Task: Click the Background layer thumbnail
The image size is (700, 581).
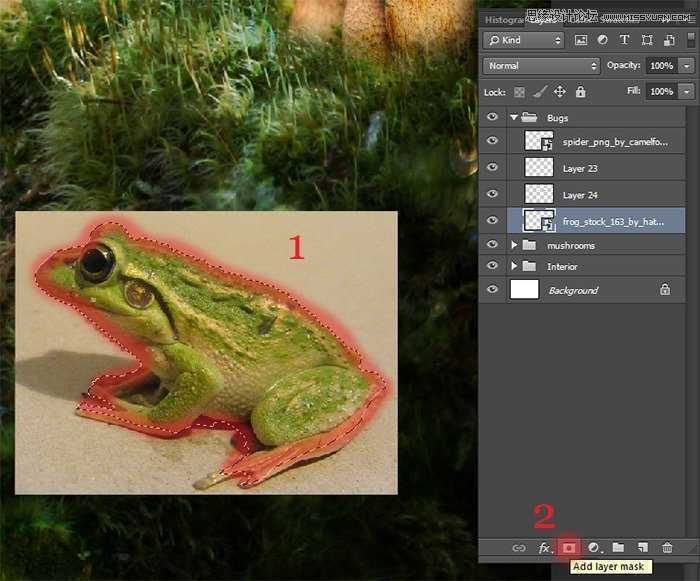Action: click(524, 289)
